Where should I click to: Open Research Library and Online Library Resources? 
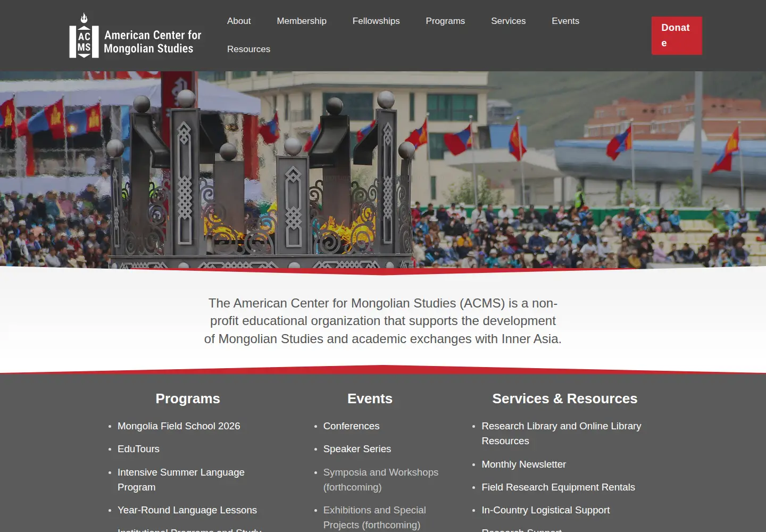(561, 434)
